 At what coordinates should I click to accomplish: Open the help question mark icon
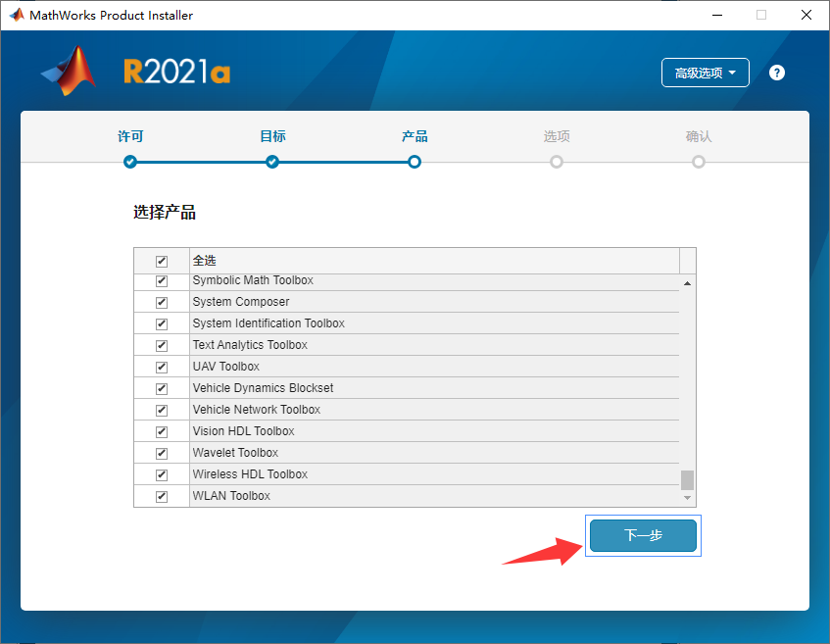[x=776, y=73]
